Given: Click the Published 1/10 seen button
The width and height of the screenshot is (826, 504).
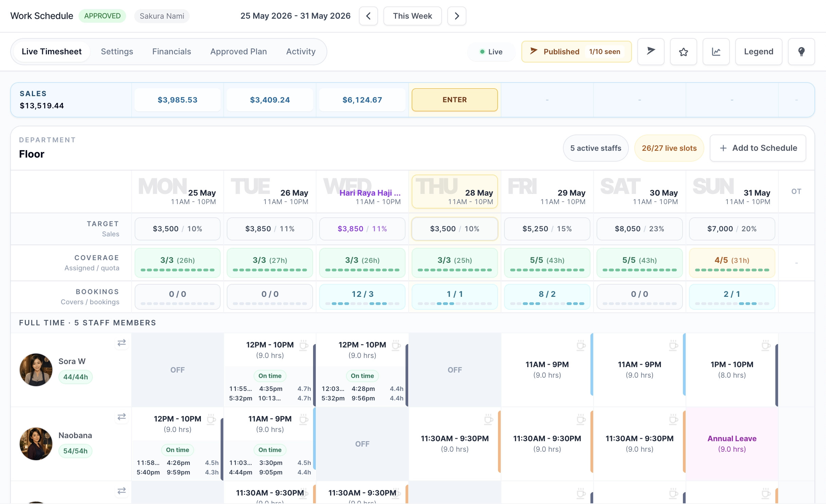Looking at the screenshot, I should 577,52.
